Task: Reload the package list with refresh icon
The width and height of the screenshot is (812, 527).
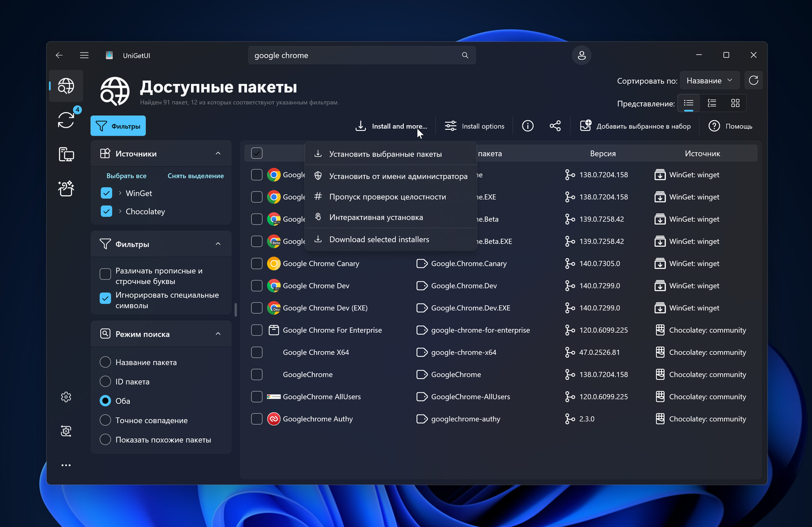Action: click(754, 81)
